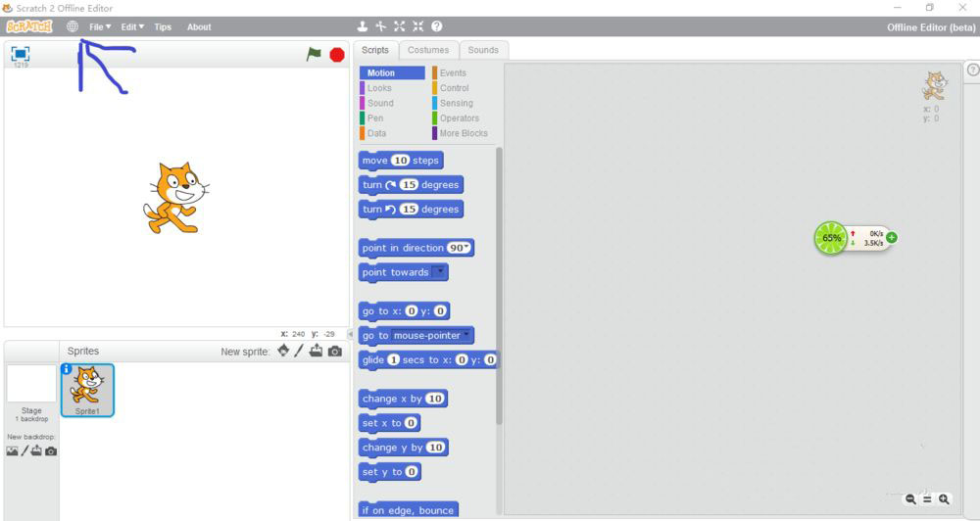Screen dimensions: 980x521
Task: Choose sprite from library icon
Action: point(283,351)
